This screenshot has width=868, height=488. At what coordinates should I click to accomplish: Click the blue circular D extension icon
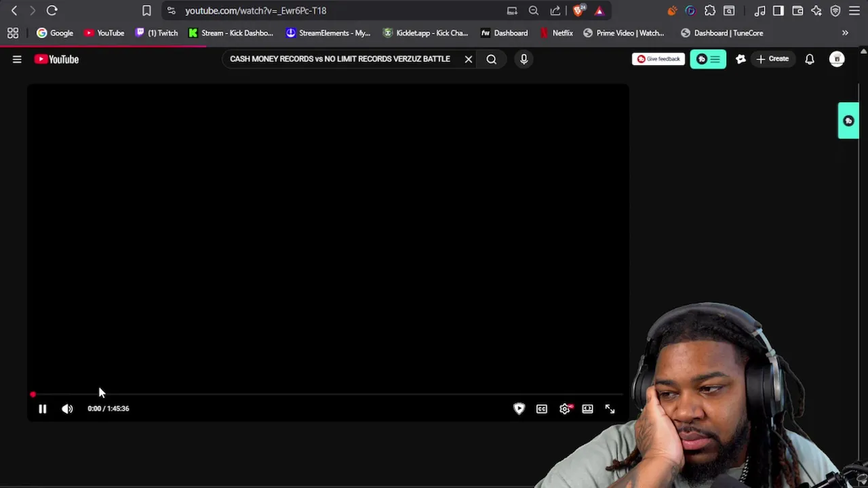coord(690,11)
